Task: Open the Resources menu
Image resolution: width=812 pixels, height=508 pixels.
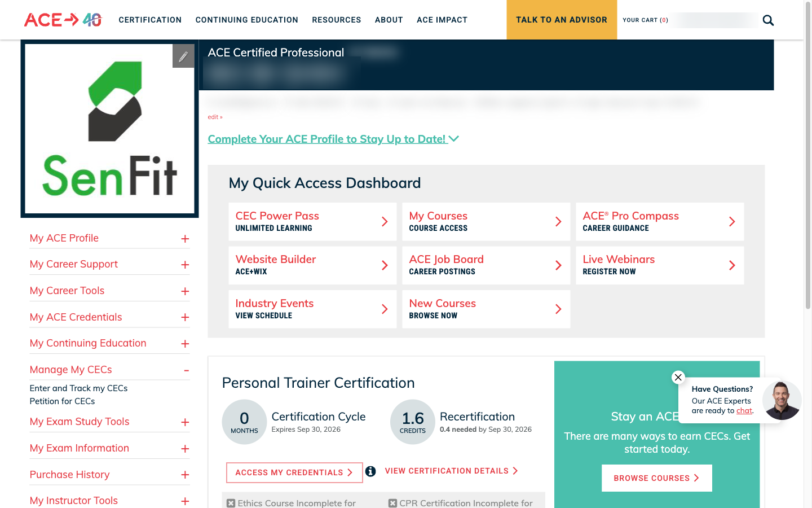Action: click(337, 20)
